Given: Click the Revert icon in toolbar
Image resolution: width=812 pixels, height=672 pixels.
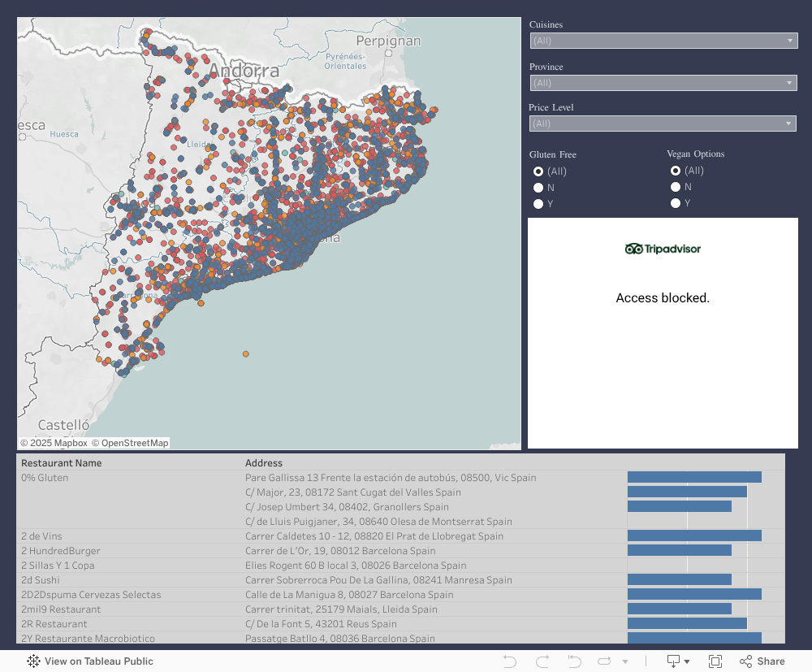Looking at the screenshot, I should [x=574, y=661].
